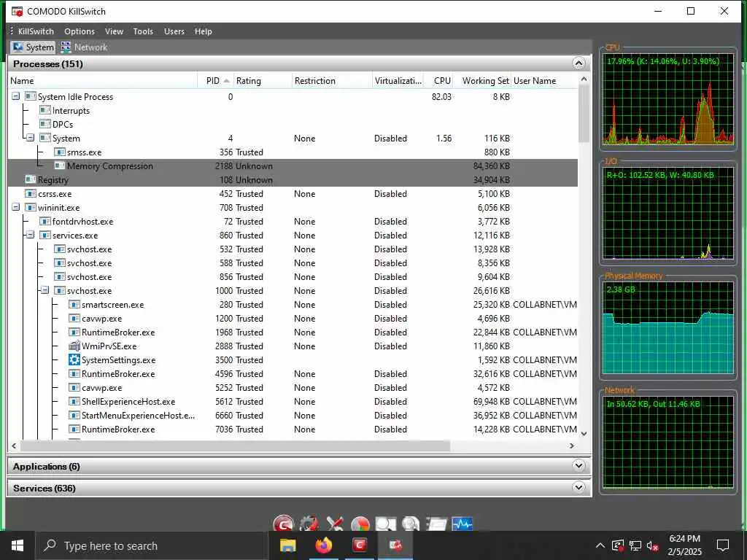Click the Physical Memory graph
This screenshot has width=747, height=560.
[x=668, y=327]
